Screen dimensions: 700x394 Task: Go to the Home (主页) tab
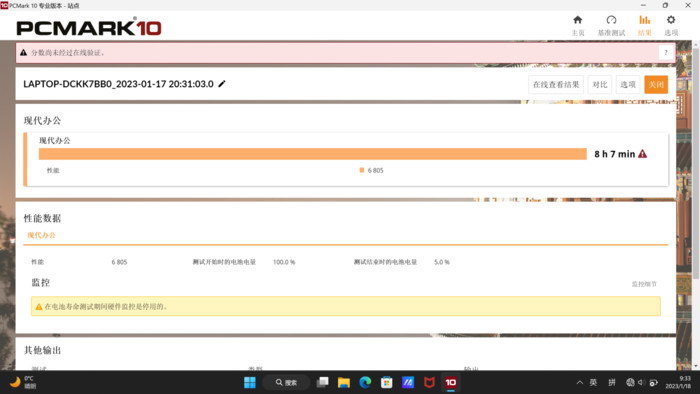[x=578, y=25]
